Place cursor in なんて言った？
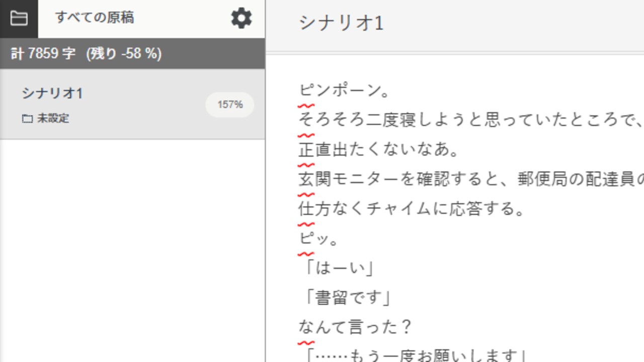 [355, 327]
